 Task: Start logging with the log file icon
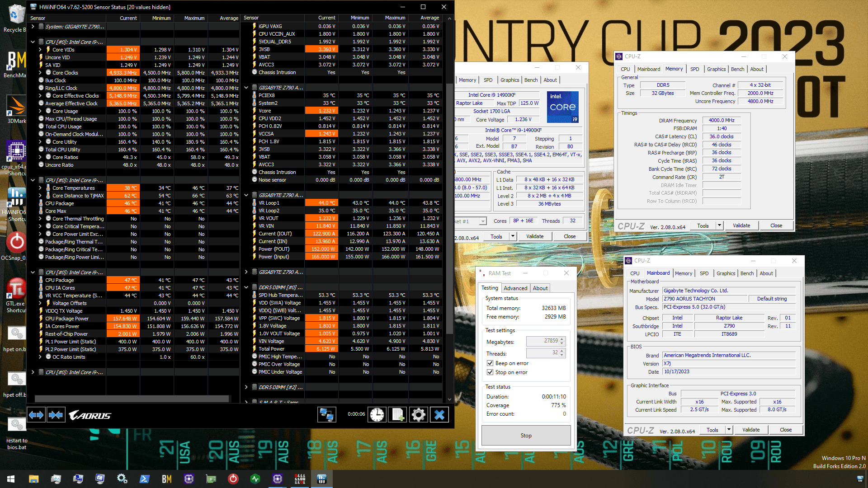[398, 414]
